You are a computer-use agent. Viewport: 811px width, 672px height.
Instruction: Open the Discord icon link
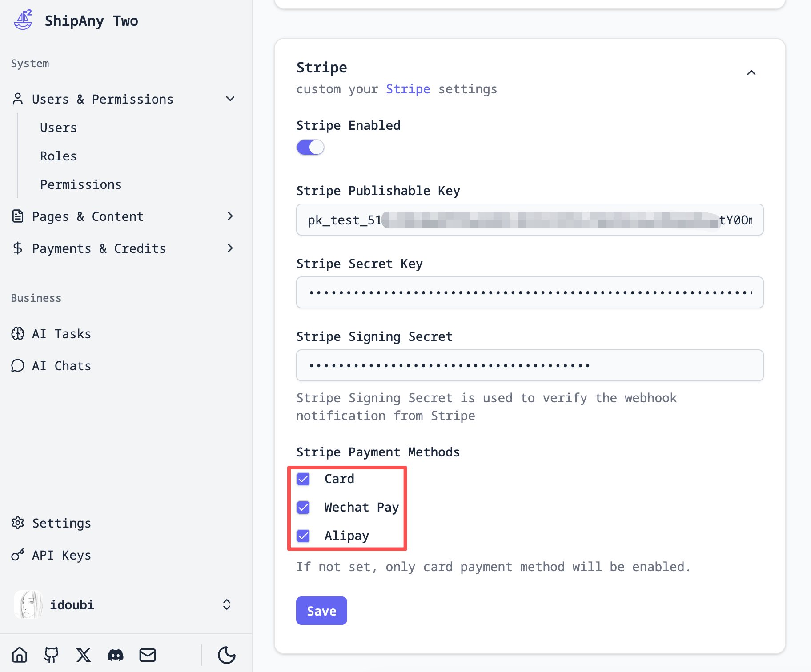(x=116, y=655)
